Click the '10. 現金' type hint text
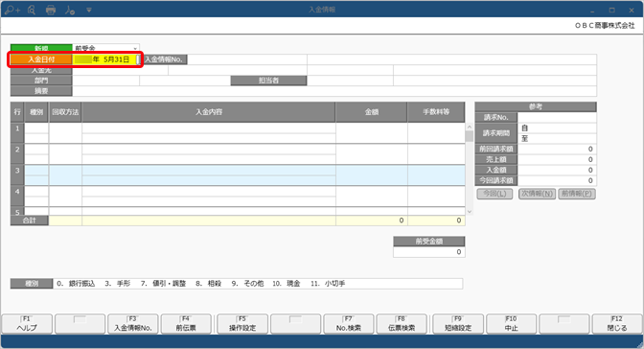644x349 pixels. [287, 284]
